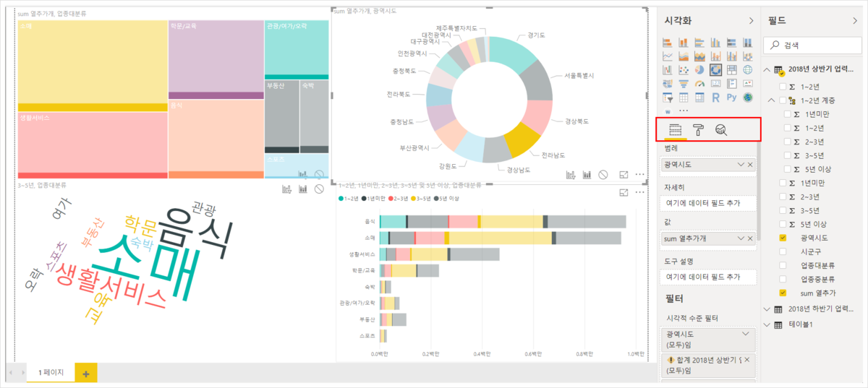
Task: Select the Python (Py) visual icon
Action: click(732, 97)
